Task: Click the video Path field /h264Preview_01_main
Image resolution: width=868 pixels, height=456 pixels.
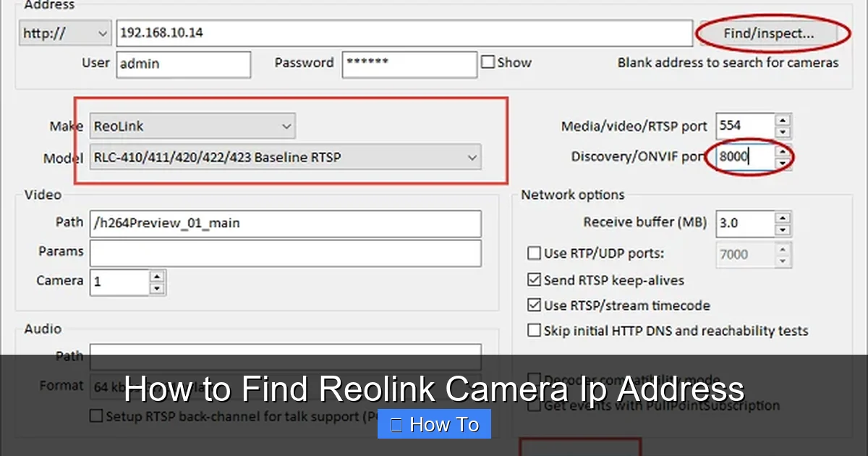Action: click(286, 224)
